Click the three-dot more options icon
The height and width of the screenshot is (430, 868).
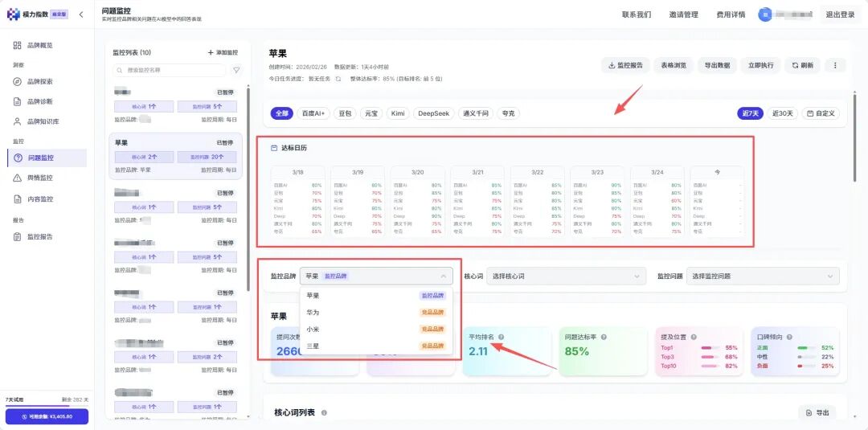(x=835, y=65)
